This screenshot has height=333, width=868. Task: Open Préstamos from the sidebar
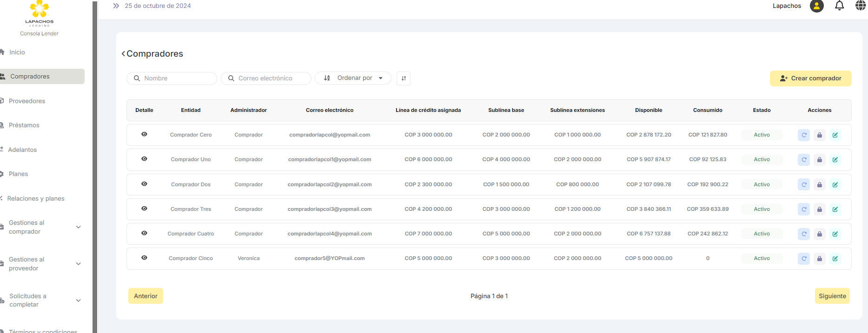pyautogui.click(x=24, y=125)
